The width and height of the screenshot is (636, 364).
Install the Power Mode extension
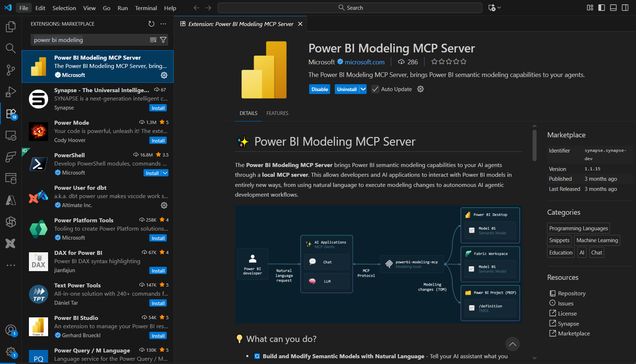(158, 141)
